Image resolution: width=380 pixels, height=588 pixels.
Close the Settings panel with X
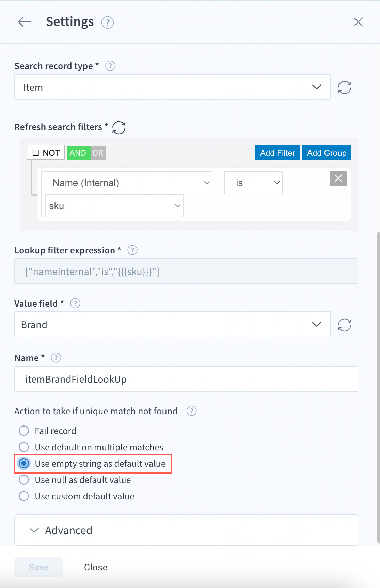pyautogui.click(x=358, y=22)
